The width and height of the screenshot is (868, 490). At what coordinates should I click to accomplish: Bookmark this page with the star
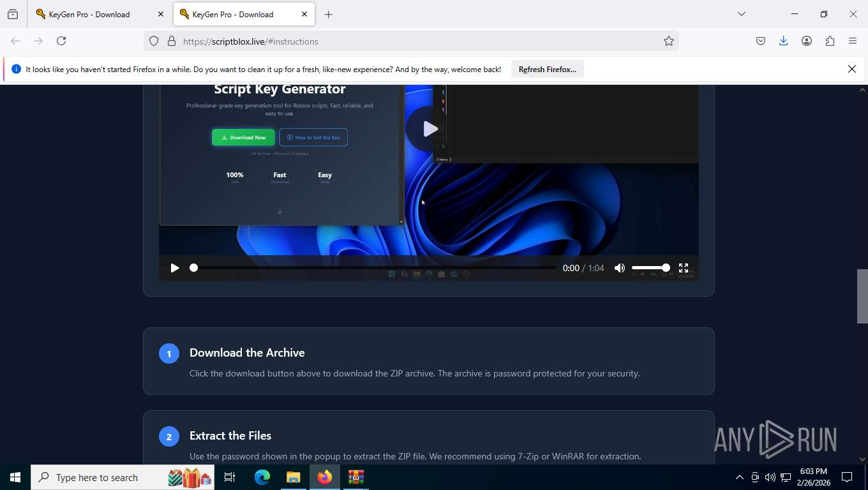[668, 41]
